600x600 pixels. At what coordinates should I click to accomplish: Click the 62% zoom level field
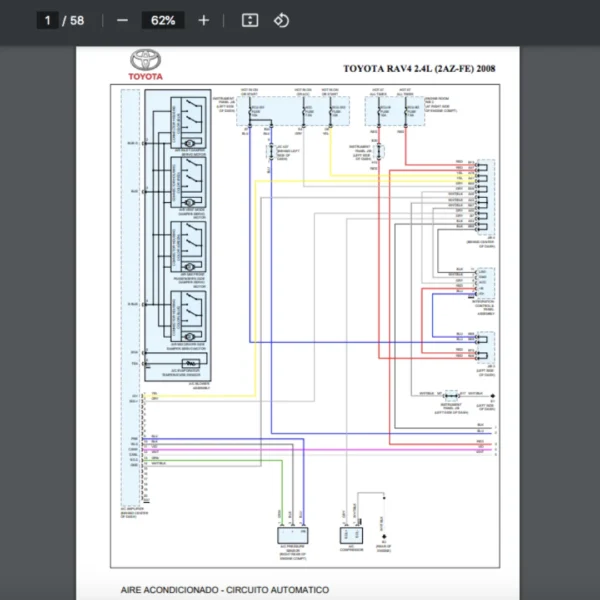pyautogui.click(x=163, y=20)
